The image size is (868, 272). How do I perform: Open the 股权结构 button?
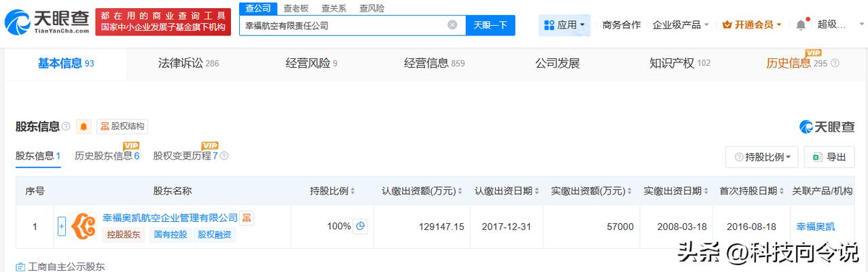pos(122,126)
